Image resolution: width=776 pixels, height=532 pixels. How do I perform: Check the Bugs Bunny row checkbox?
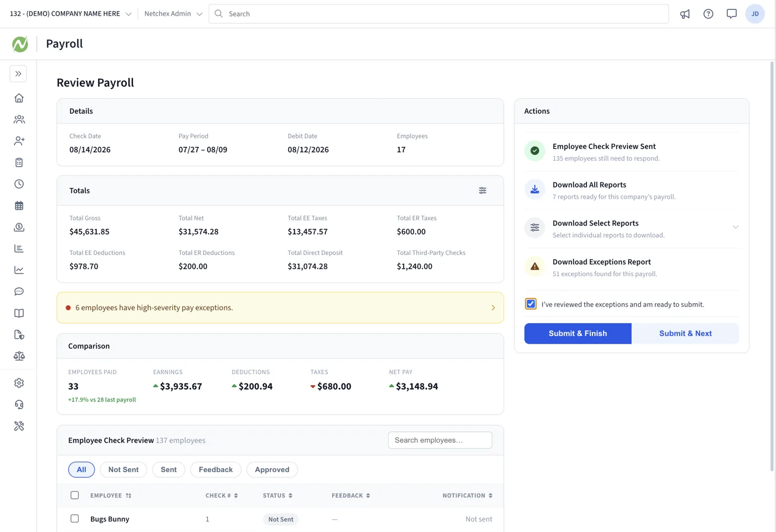pyautogui.click(x=75, y=519)
